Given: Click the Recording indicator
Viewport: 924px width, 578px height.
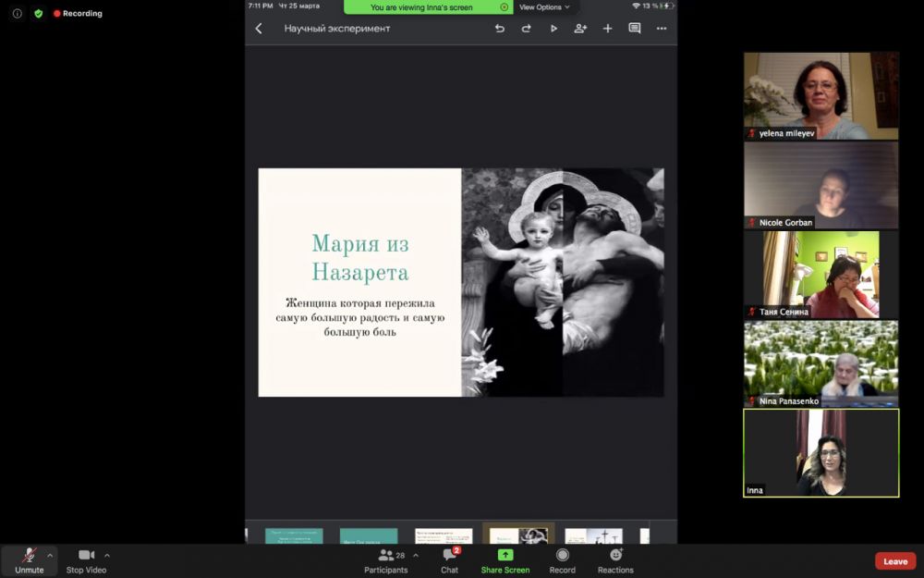Looking at the screenshot, I should pyautogui.click(x=78, y=13).
